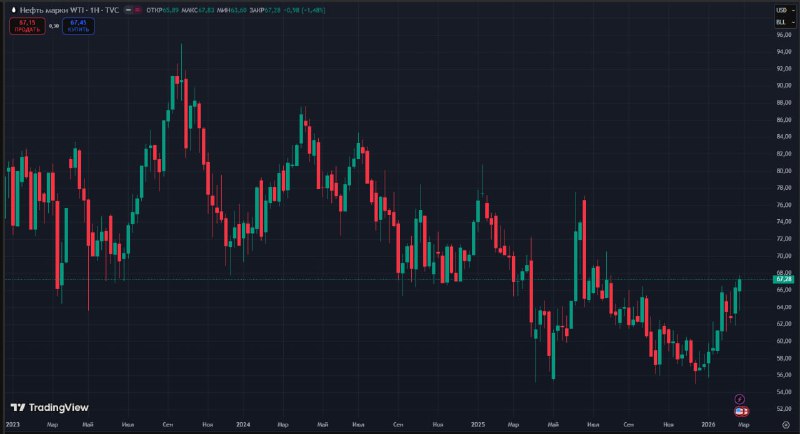The width and height of the screenshot is (800, 434).
Task: Click the 0,30 spread value between Sell and Buy
Action: tap(54, 26)
